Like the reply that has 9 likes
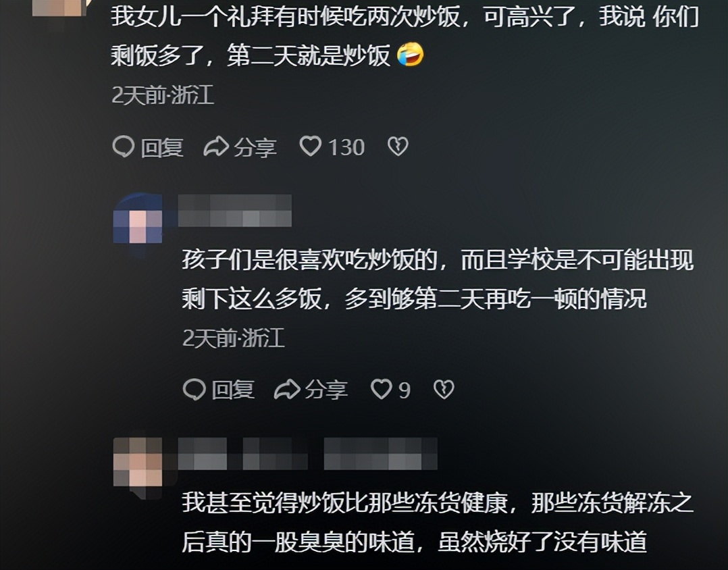The image size is (728, 570). pyautogui.click(x=381, y=389)
